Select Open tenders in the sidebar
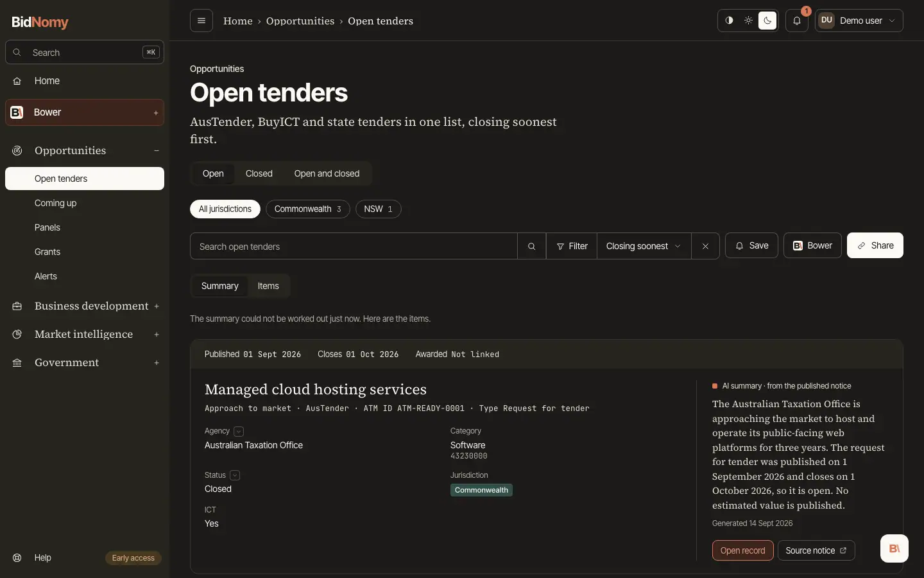Viewport: 924px width, 578px height. click(x=85, y=179)
